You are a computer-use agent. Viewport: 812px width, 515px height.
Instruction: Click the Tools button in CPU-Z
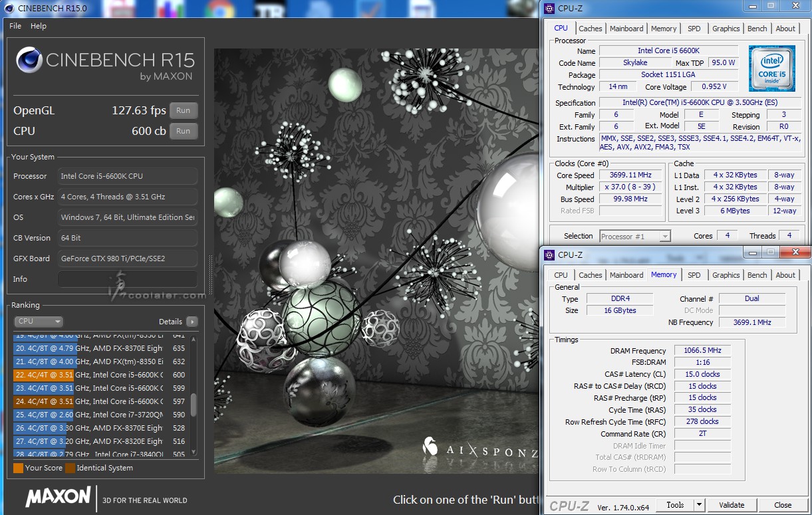click(675, 505)
